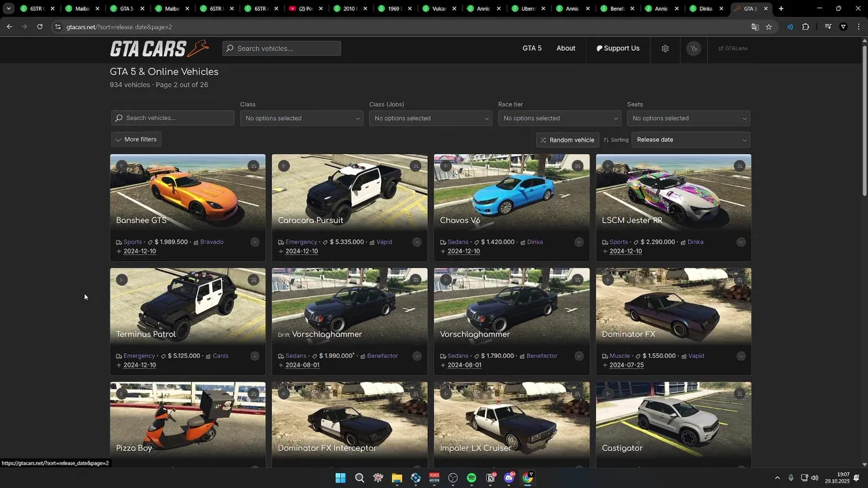Open the Bravado manufacturer link
The height and width of the screenshot is (488, 868).
pyautogui.click(x=212, y=242)
